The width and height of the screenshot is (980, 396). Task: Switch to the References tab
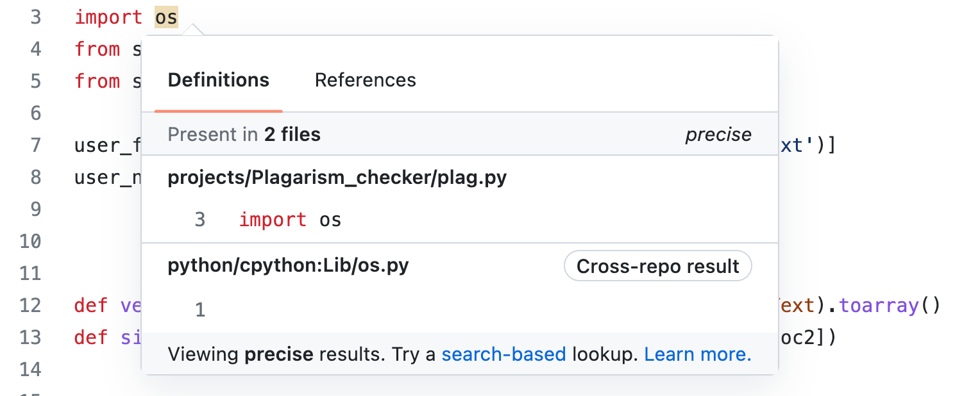(x=365, y=79)
